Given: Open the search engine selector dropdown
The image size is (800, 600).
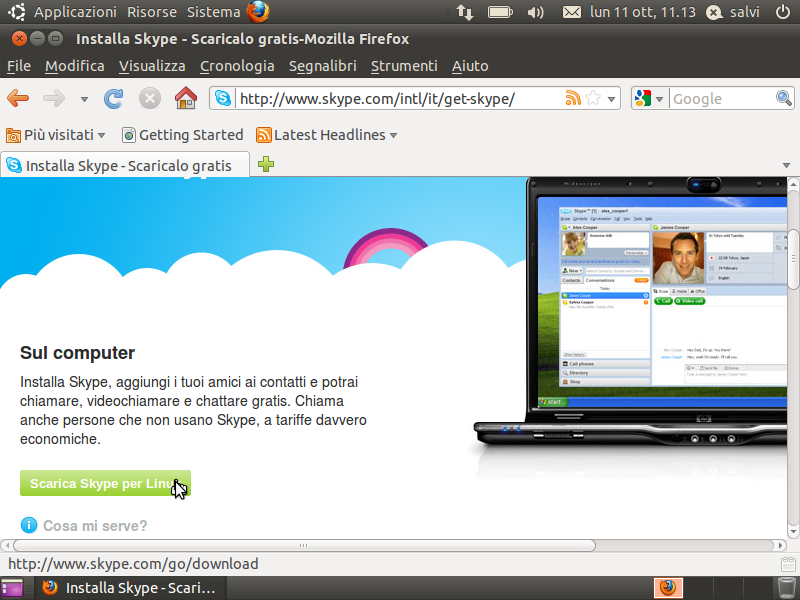Looking at the screenshot, I should [649, 98].
